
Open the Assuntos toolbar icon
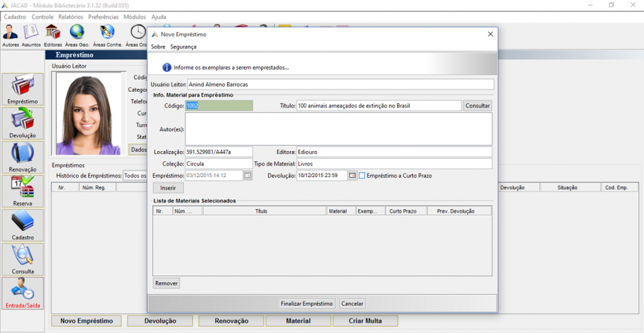coord(31,36)
